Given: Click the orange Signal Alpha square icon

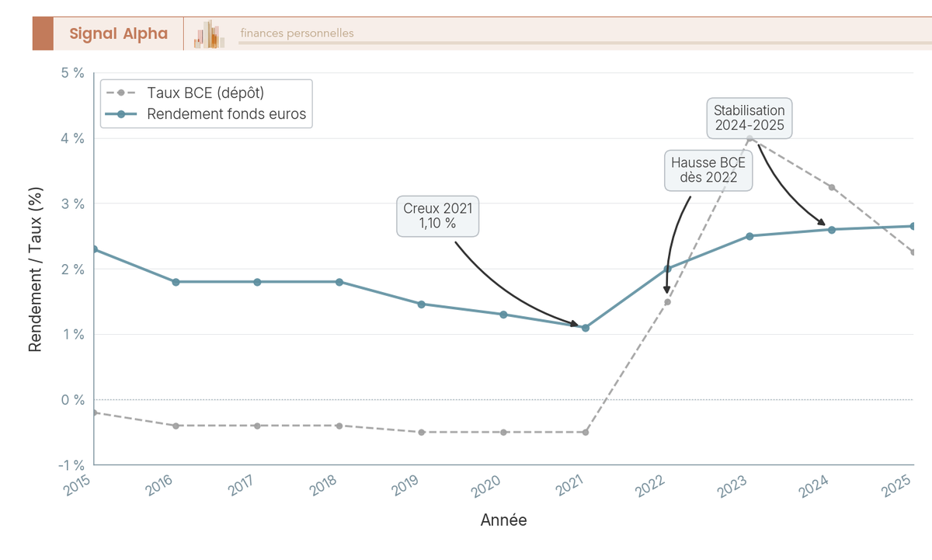Looking at the screenshot, I should (43, 33).
